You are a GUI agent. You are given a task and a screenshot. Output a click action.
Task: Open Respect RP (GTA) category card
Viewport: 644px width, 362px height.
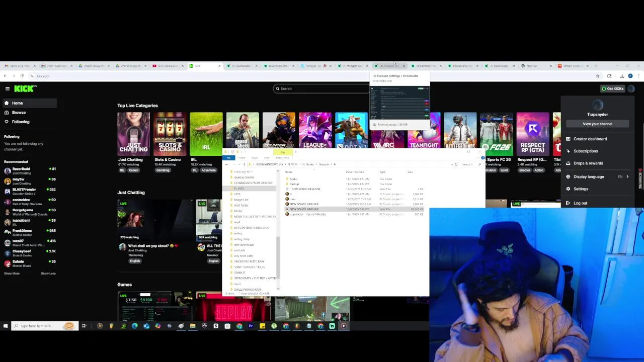tap(532, 134)
